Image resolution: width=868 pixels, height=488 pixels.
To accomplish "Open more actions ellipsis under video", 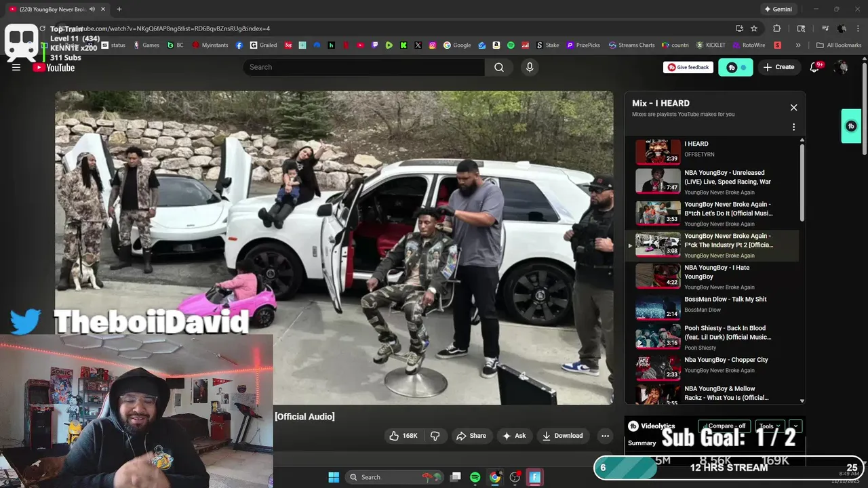I will tap(605, 436).
